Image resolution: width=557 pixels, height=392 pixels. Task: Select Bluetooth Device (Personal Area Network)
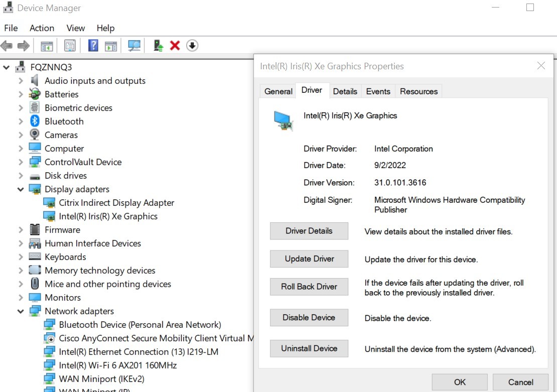click(140, 325)
